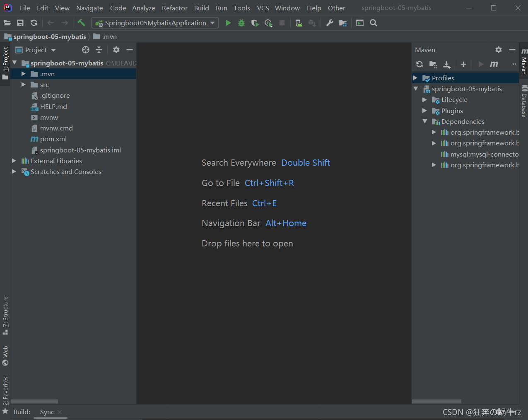The height and width of the screenshot is (420, 528).
Task: Toggle the 1: Project tool window
Action: point(5,63)
